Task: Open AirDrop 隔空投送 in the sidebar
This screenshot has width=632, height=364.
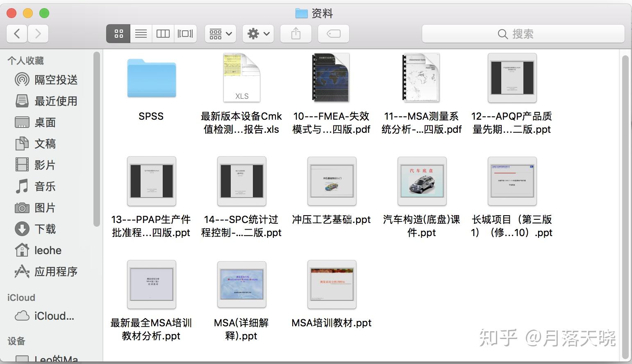Action: point(46,80)
